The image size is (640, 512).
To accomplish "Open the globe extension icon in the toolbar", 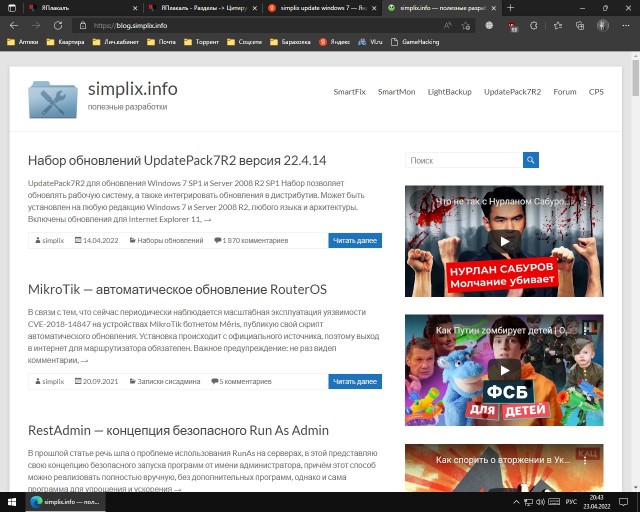I will [489, 25].
